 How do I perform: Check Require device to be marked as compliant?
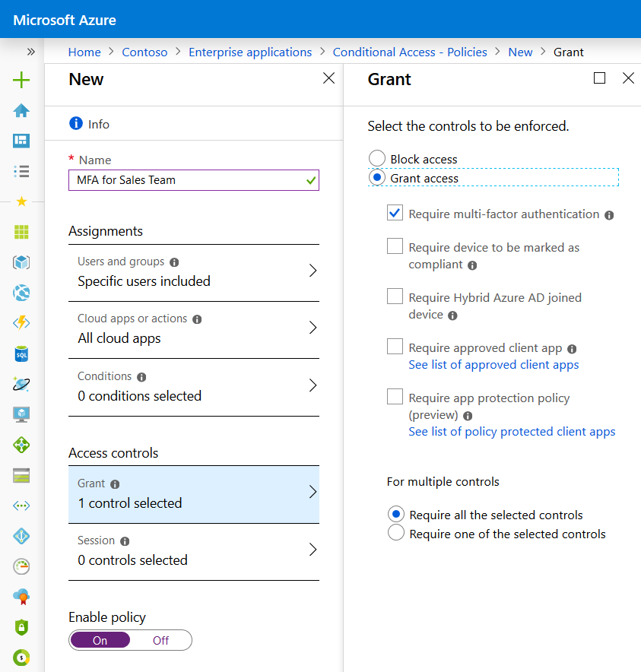(395, 246)
